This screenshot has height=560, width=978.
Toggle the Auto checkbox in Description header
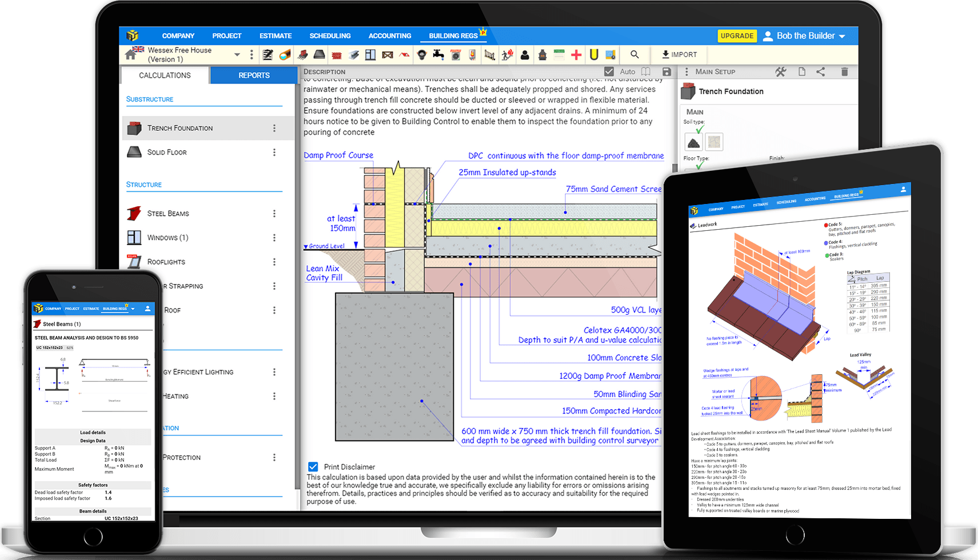609,71
